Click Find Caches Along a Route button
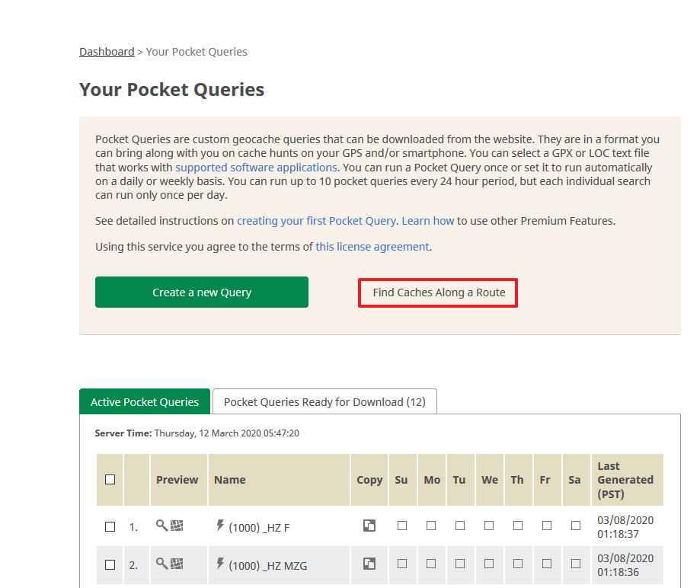This screenshot has height=588, width=700. tap(438, 293)
